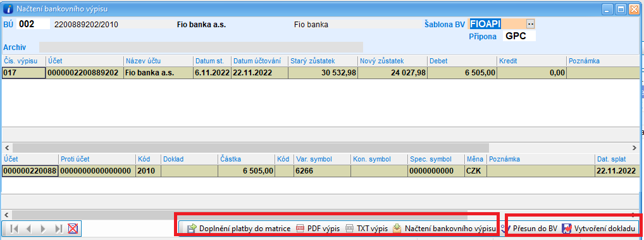
Task: Click the upper grid Poznámka column header
Action: [604, 61]
